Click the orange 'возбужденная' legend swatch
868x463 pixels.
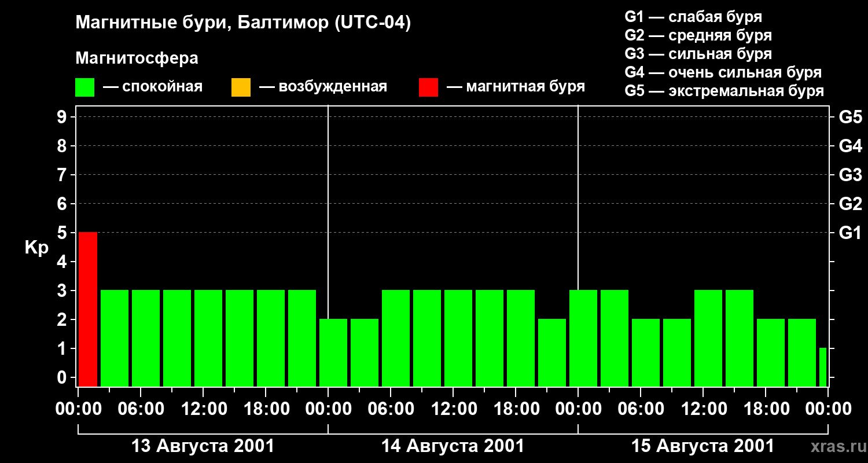coord(241,87)
